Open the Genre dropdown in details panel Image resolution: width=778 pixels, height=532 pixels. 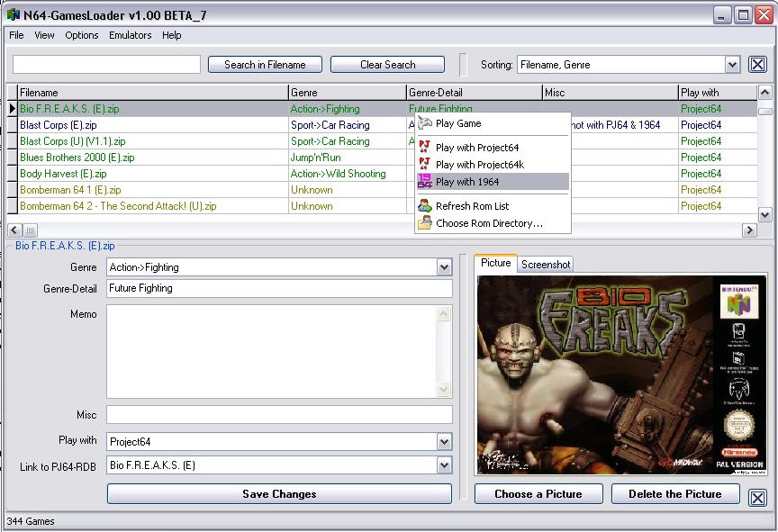tap(444, 267)
